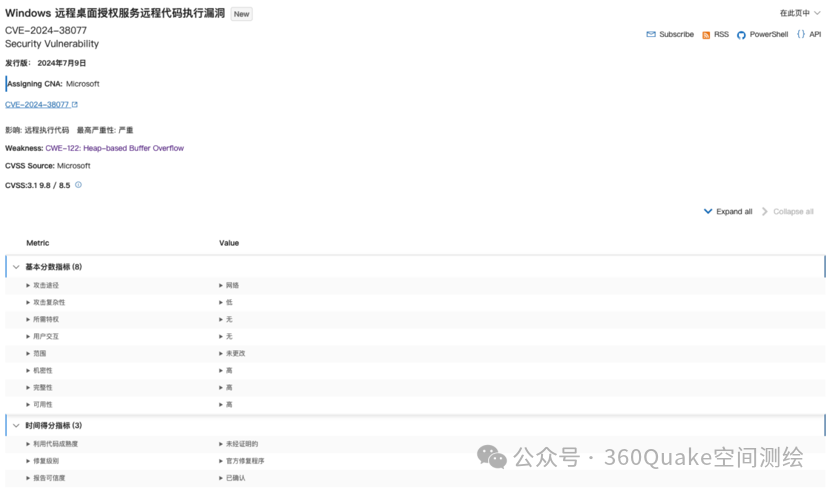Click the 发行版 2024年7月9日 date text

tap(46, 63)
